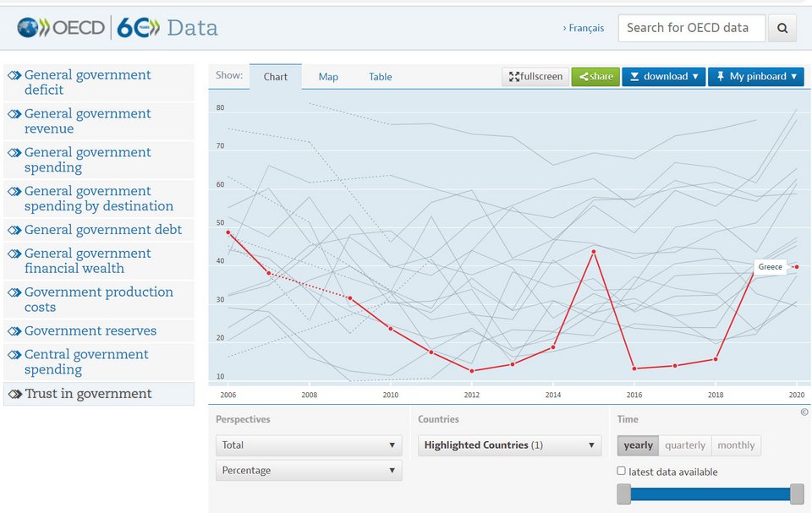Click the search magnifier icon

[x=782, y=28]
